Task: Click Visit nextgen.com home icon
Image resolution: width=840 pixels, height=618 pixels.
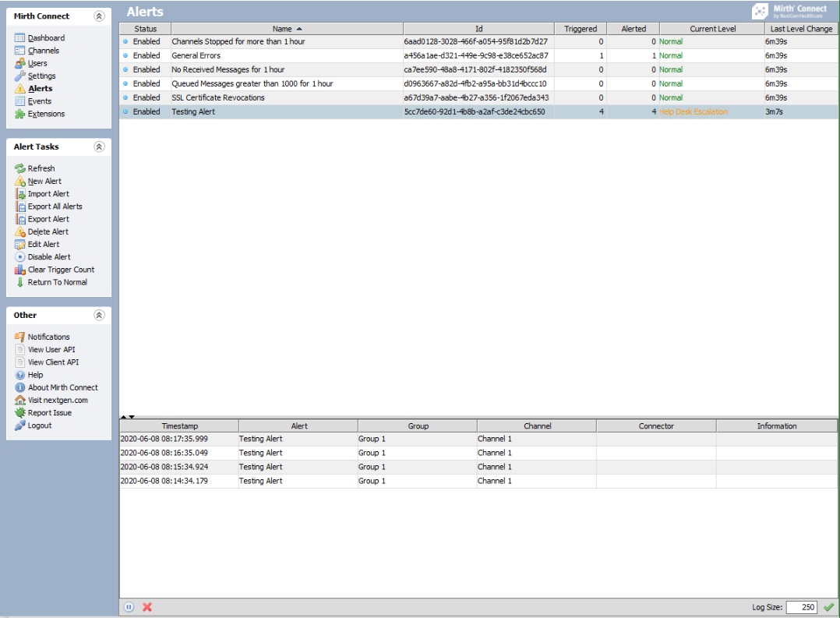Action: tap(19, 400)
